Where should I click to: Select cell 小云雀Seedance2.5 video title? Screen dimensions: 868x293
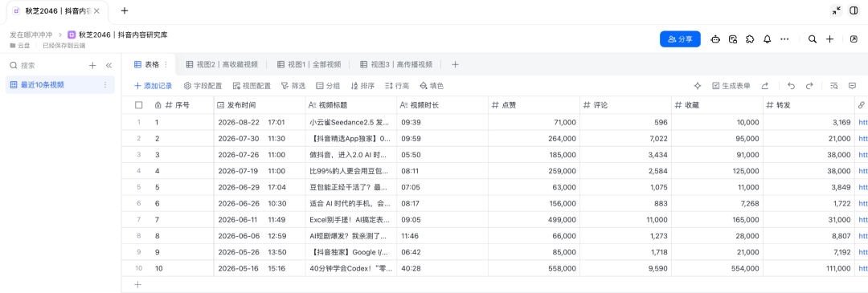(351, 122)
